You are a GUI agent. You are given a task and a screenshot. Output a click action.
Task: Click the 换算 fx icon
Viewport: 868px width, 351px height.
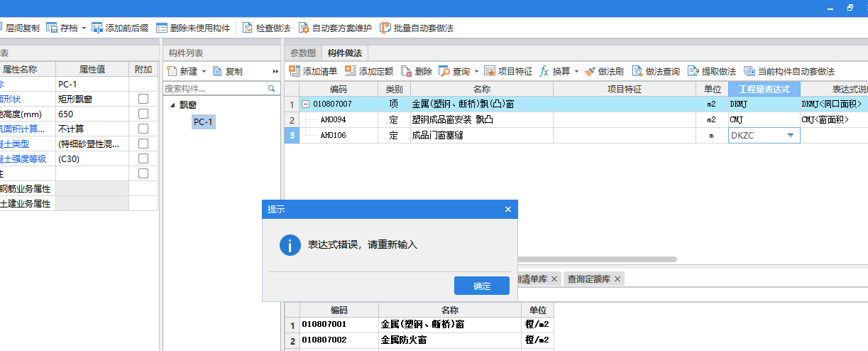544,71
